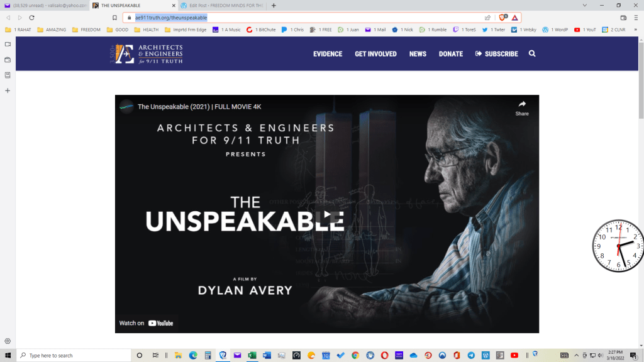This screenshot has width=644, height=362.
Task: Open the website search magnifier icon
Action: [x=532, y=54]
